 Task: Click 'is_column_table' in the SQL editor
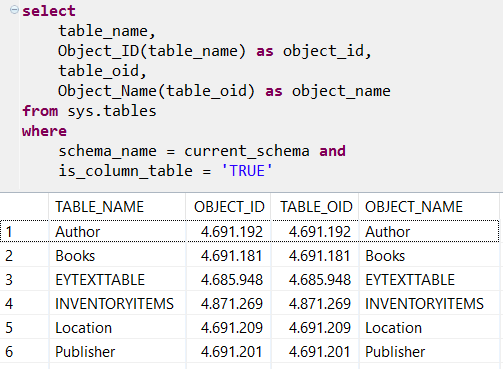click(x=125, y=171)
